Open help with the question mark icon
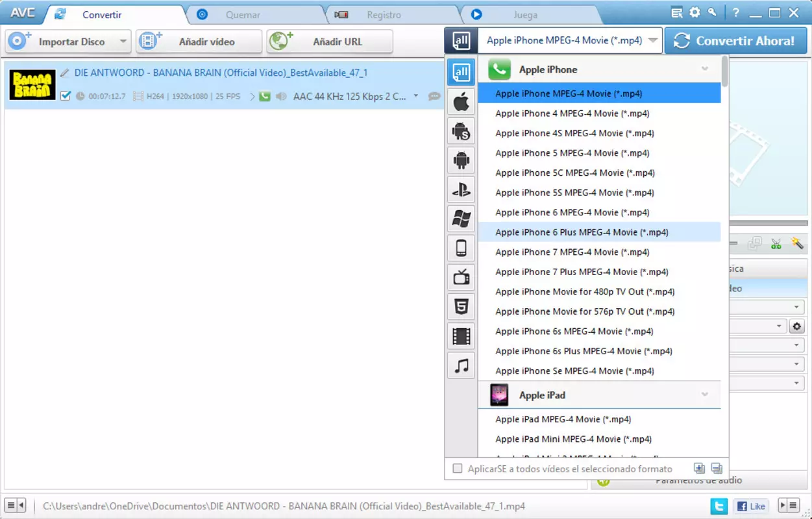The width and height of the screenshot is (812, 519). pos(736,13)
